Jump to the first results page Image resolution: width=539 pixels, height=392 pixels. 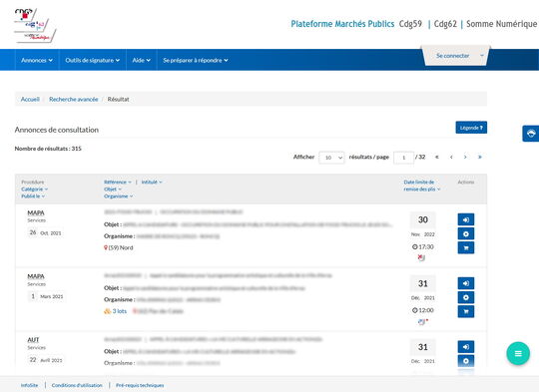[x=437, y=157]
